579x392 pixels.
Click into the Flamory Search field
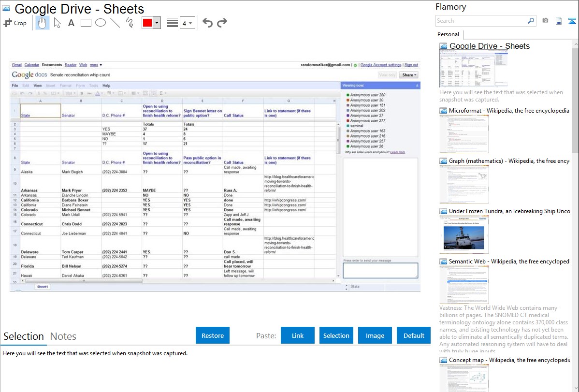coord(481,21)
